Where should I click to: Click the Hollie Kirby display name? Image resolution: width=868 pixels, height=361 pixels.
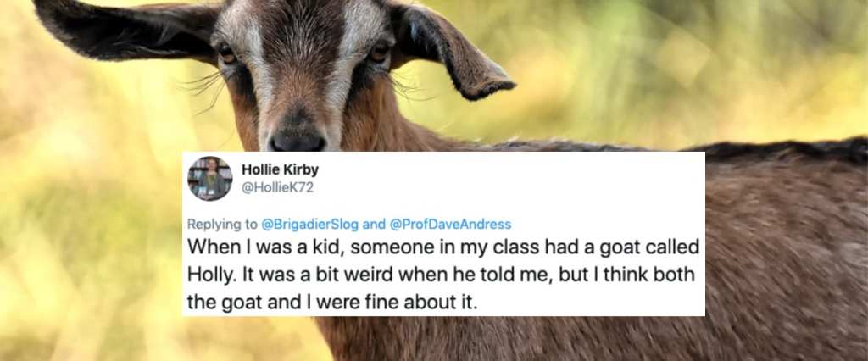[280, 170]
